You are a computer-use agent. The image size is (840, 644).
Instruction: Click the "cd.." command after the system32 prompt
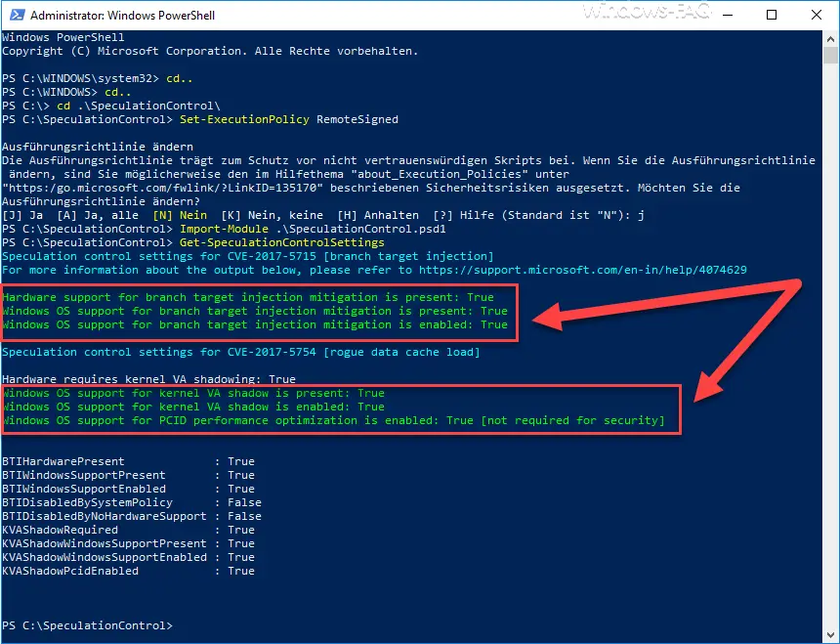180,79
